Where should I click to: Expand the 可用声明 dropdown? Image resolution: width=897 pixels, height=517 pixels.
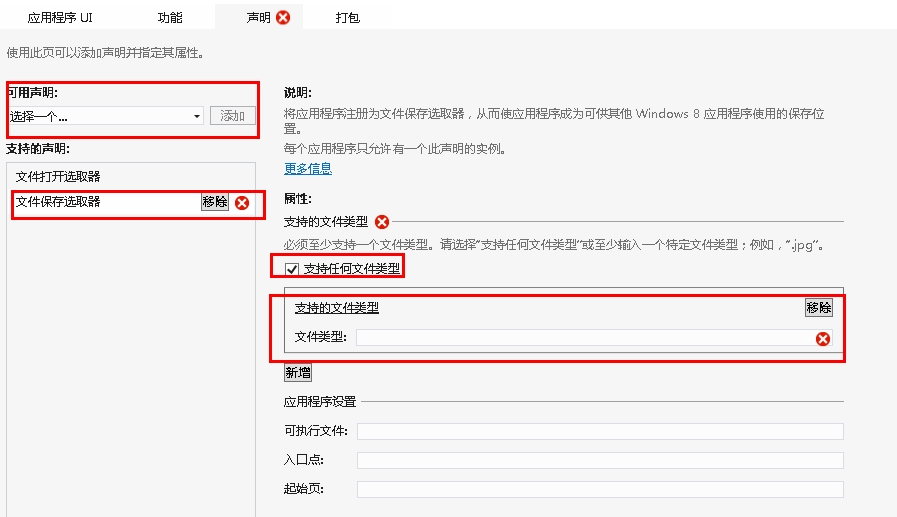pos(105,116)
